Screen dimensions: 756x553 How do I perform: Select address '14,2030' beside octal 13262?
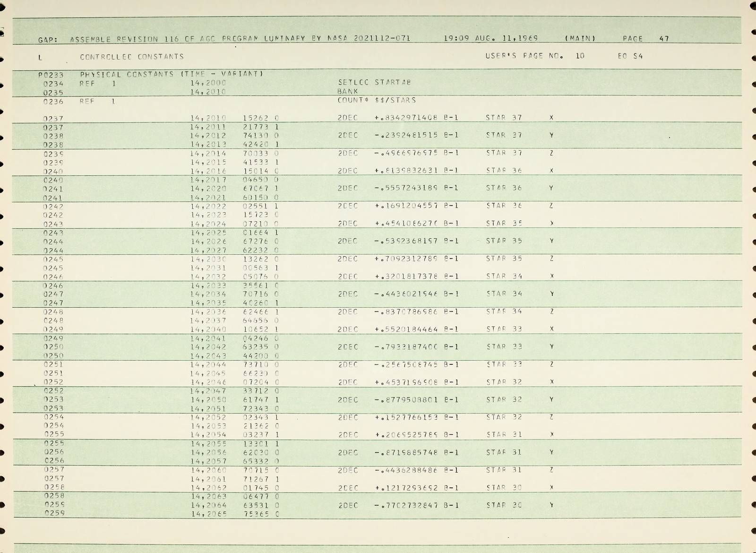click(208, 259)
